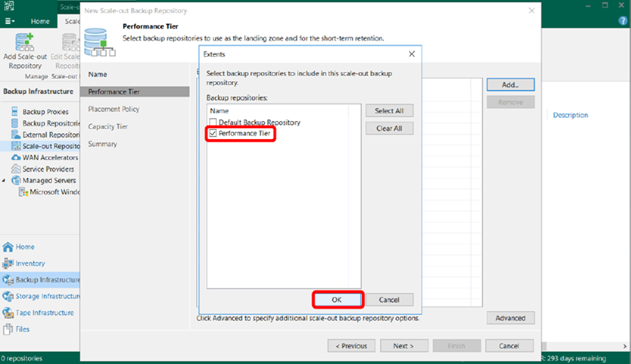Screen dimensions: 631x364
Task: Click the Backup Proxies icon
Action: point(15,111)
